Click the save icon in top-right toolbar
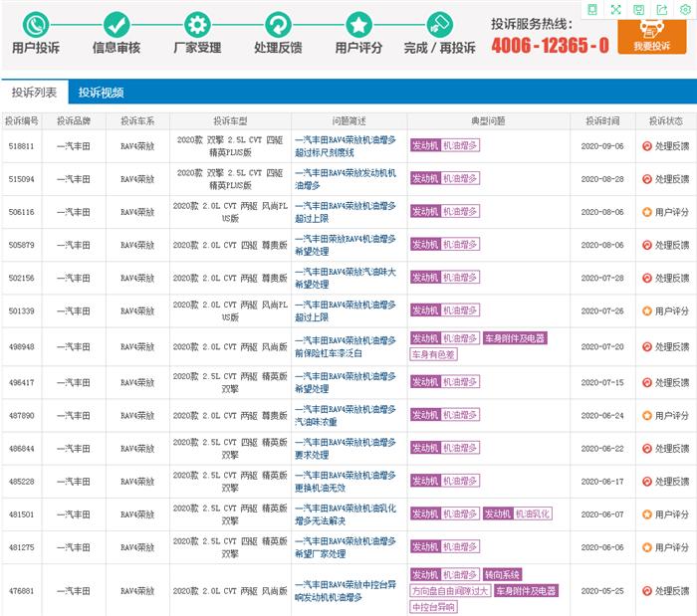697x616 pixels. (639, 9)
